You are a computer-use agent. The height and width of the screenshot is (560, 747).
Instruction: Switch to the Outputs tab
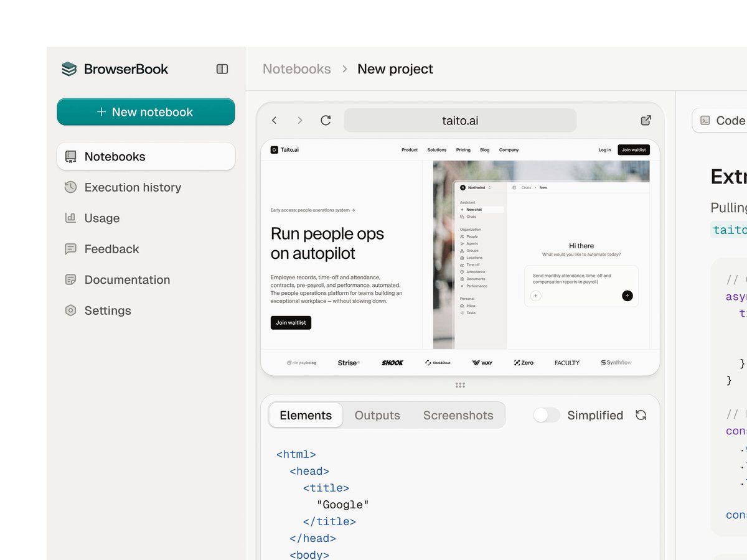[377, 415]
